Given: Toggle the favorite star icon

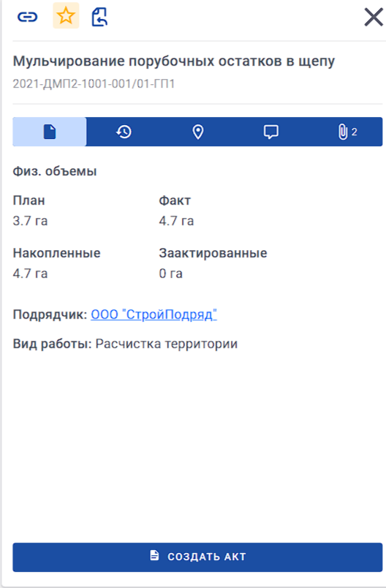Looking at the screenshot, I should pyautogui.click(x=66, y=16).
